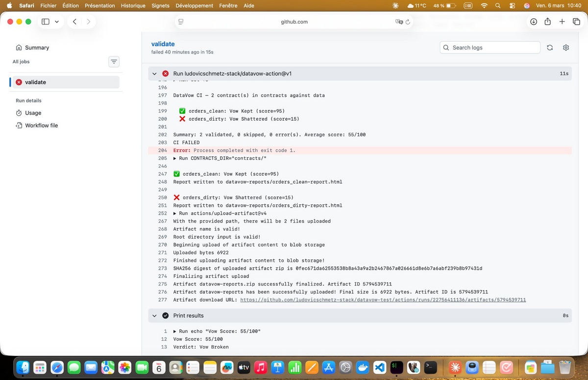Toggle the Safari sidebar icon
This screenshot has width=588, height=380.
coord(45,22)
